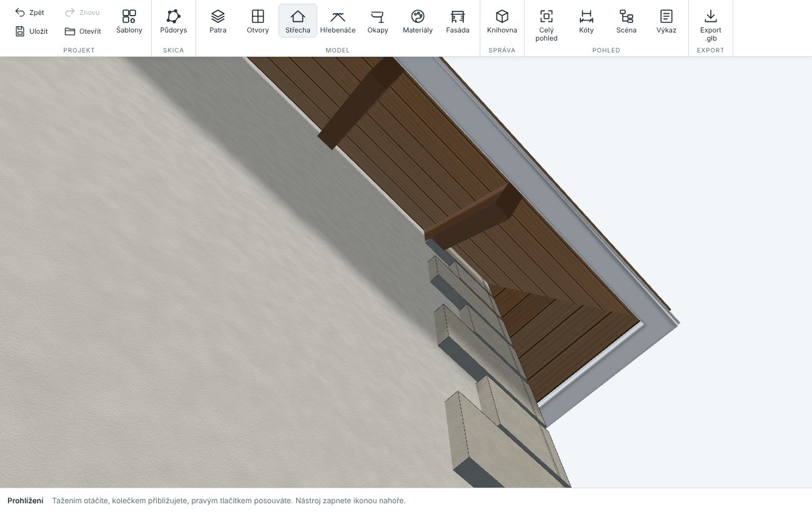Save project with Uložit
This screenshot has width=812, height=512.
click(x=31, y=31)
